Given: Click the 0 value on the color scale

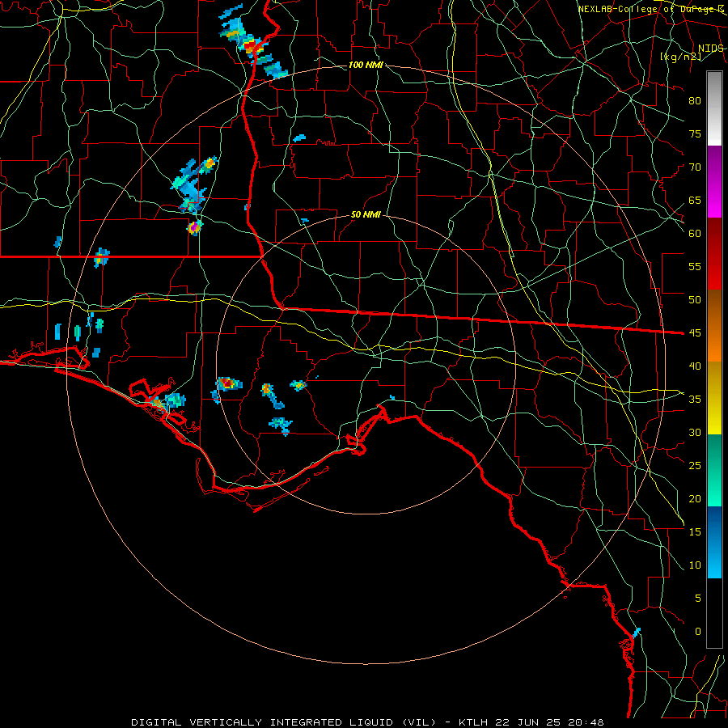Looking at the screenshot, I should pyautogui.click(x=698, y=632).
